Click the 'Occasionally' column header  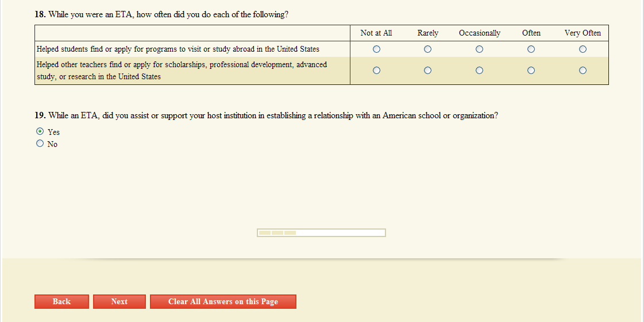click(479, 33)
